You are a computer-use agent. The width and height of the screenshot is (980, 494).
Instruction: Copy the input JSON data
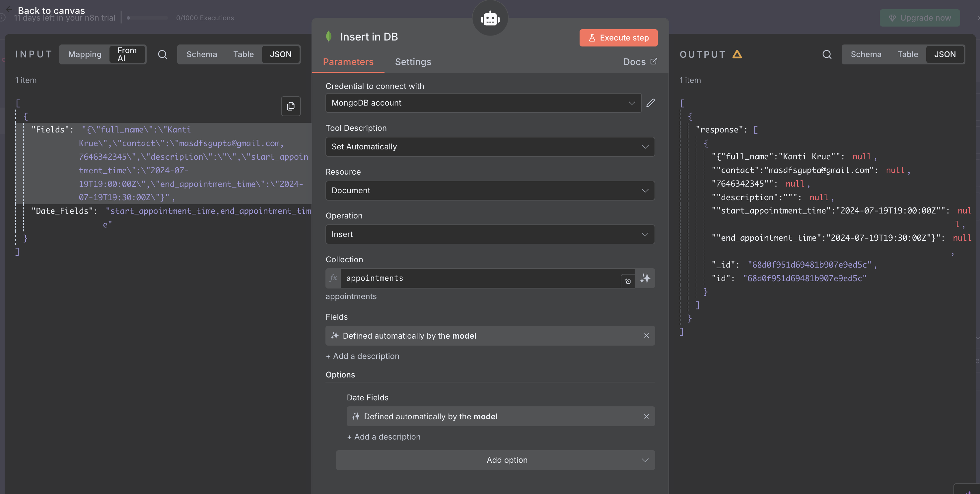[291, 106]
